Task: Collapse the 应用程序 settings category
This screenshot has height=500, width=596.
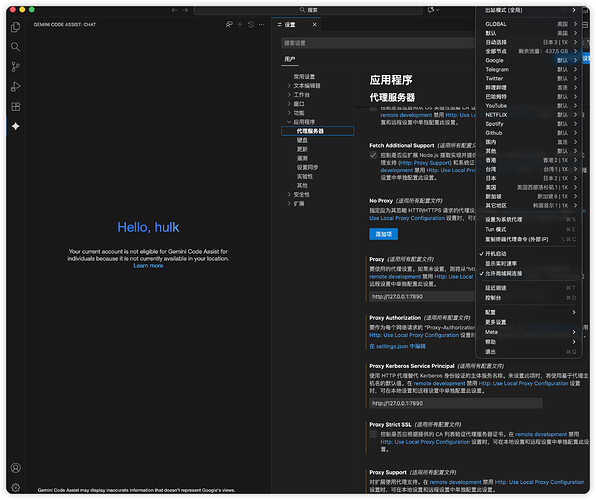Action: (304, 122)
